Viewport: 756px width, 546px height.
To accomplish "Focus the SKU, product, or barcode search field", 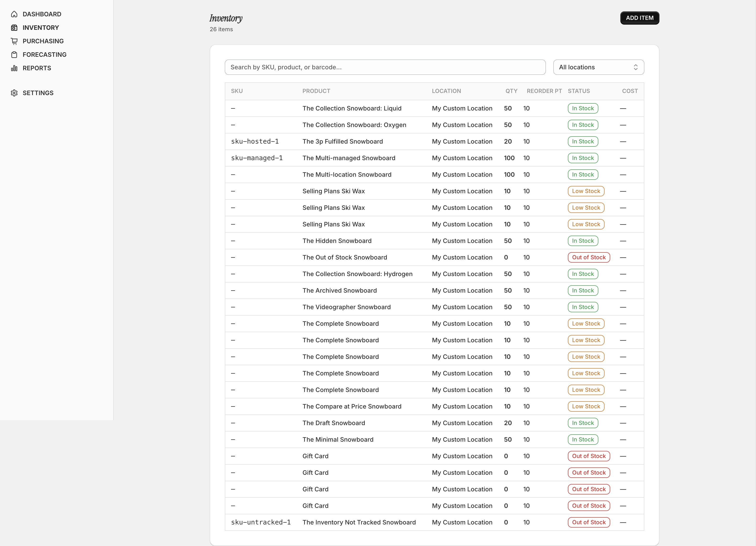I will tap(385, 67).
